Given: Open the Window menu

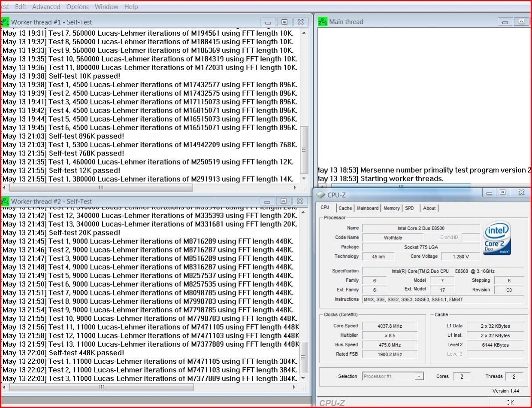Looking at the screenshot, I should (106, 7).
